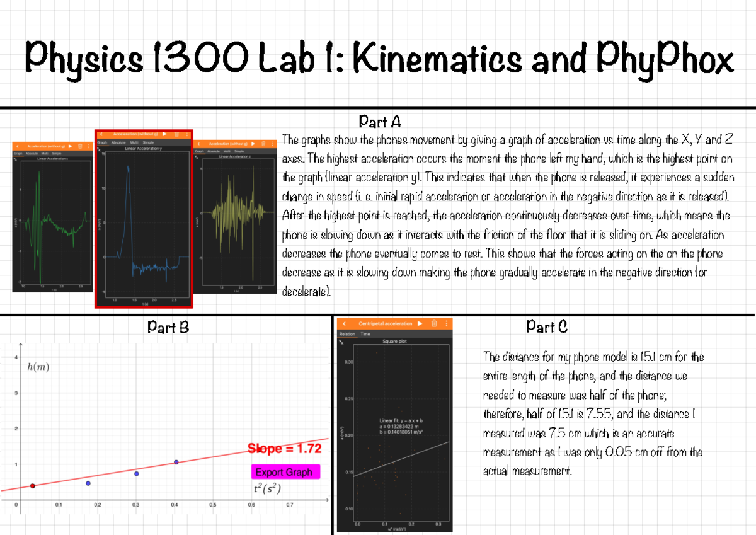This screenshot has width=756, height=535.
Task: Click the Export Graph button
Action: click(x=286, y=472)
